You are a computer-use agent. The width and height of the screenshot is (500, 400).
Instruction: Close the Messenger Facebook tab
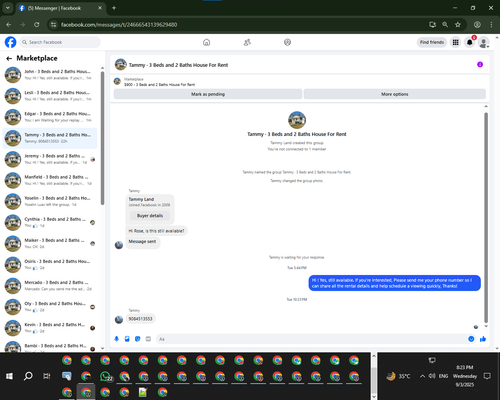pyautogui.click(x=100, y=8)
